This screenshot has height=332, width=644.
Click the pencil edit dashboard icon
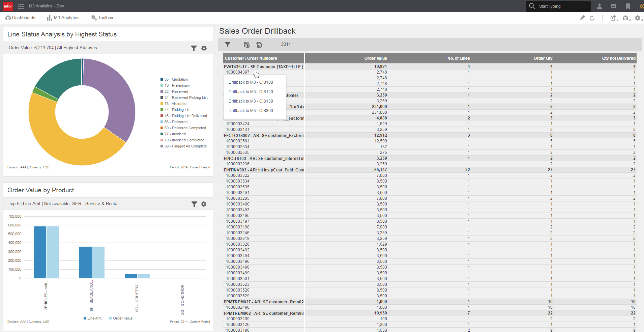582,18
